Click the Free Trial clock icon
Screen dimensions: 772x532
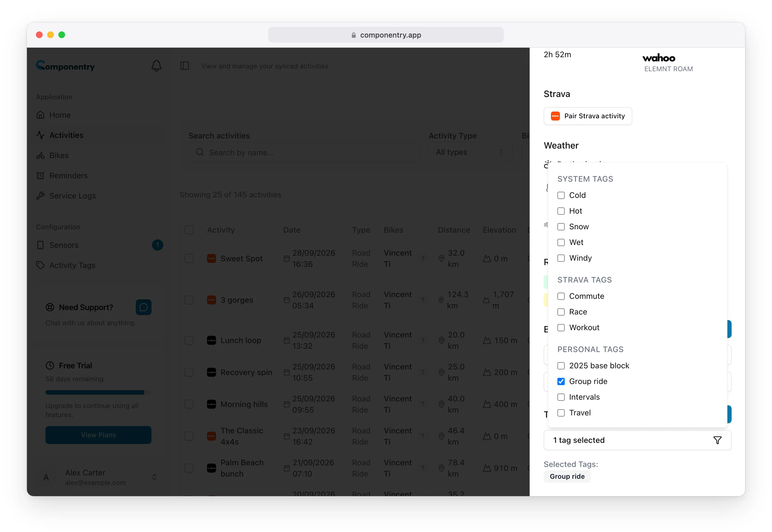(x=50, y=365)
